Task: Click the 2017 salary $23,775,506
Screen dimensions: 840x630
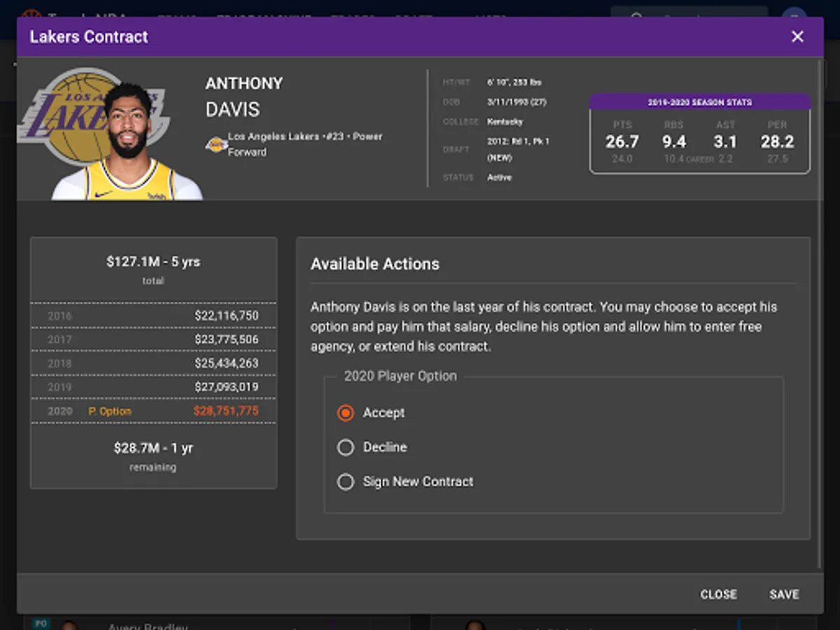Action: click(x=226, y=339)
